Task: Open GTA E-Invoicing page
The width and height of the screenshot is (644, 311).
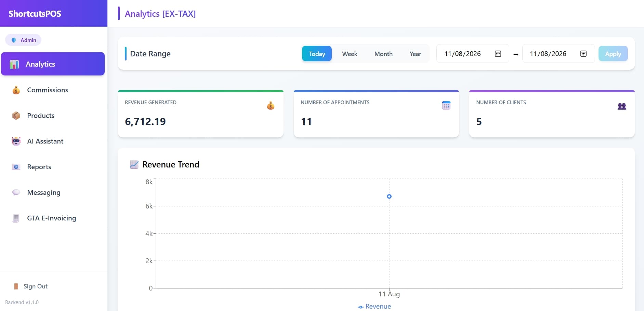Action: pyautogui.click(x=53, y=218)
